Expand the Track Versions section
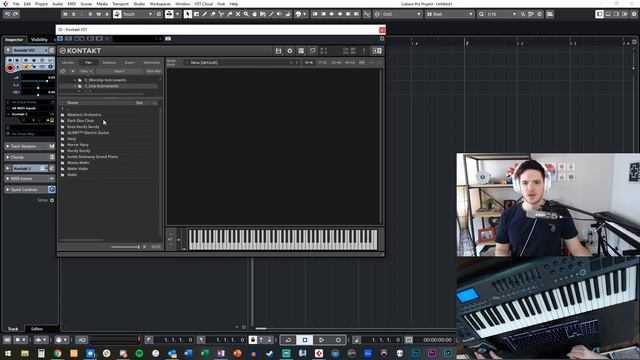640x360 pixels. pyautogui.click(x=7, y=146)
